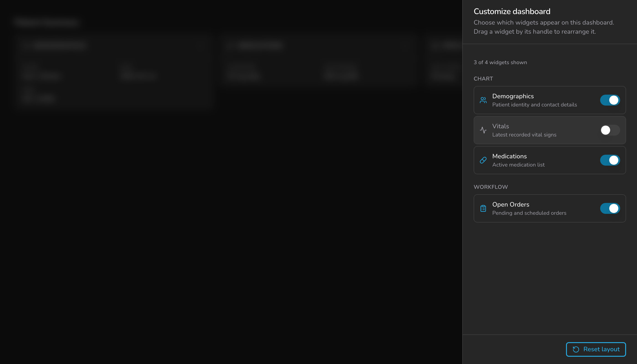Image resolution: width=637 pixels, height=364 pixels.
Task: Click the Medications widget name
Action: pyautogui.click(x=509, y=156)
